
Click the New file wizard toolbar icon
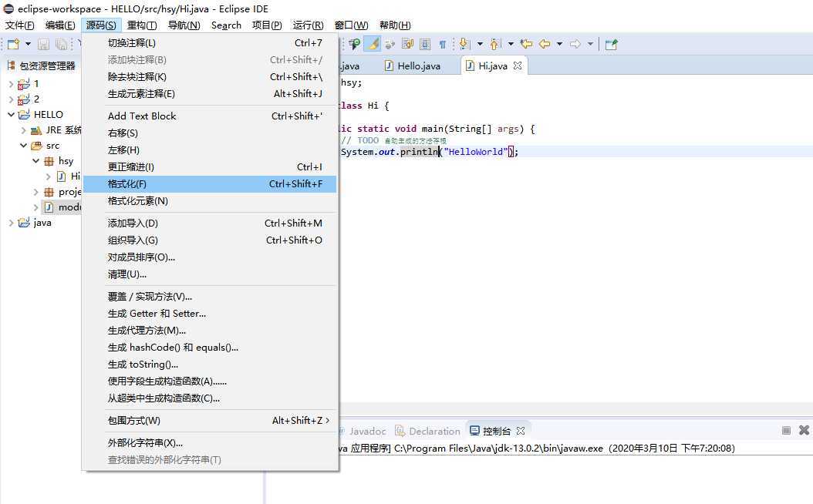(13, 45)
